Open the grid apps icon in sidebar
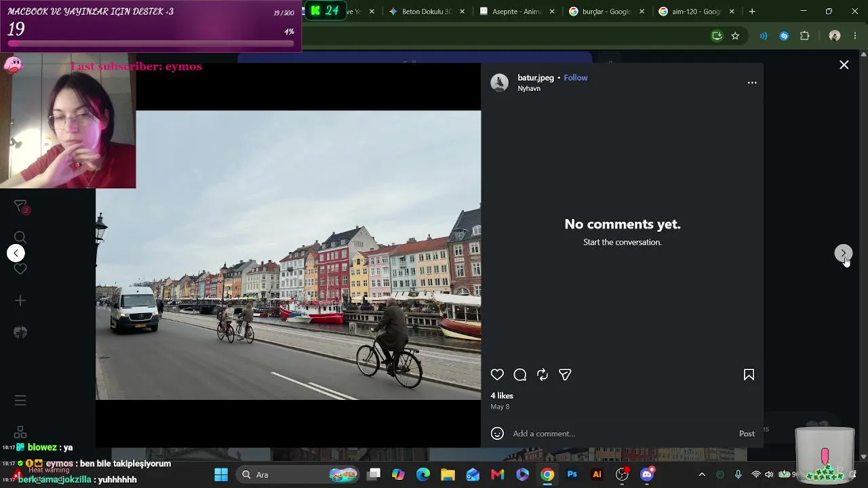This screenshot has height=488, width=868. coord(20,432)
